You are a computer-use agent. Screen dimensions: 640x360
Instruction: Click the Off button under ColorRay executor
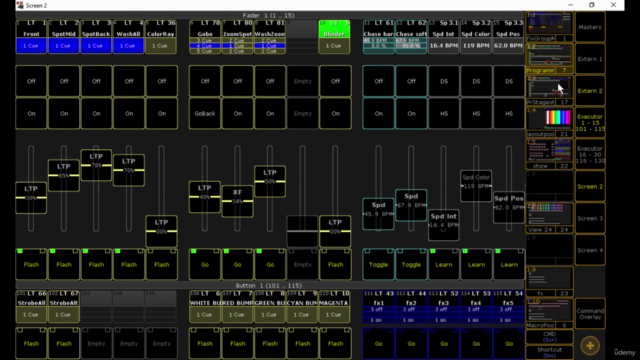162,81
